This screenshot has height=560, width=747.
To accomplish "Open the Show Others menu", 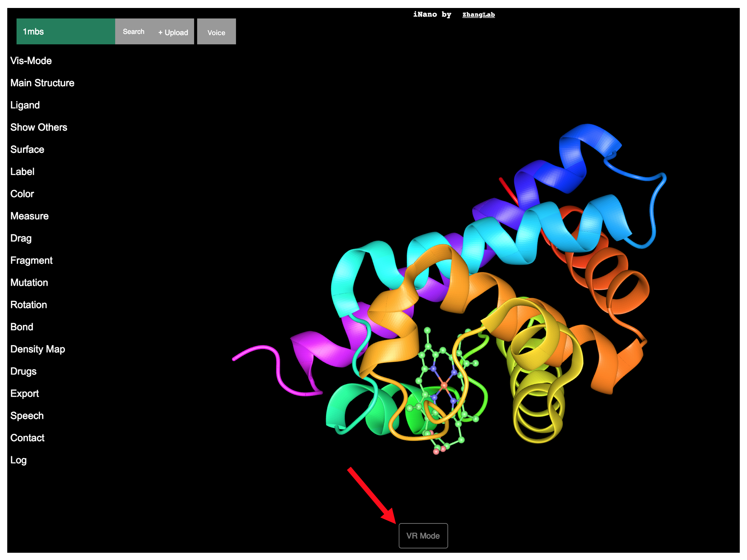I will click(38, 127).
